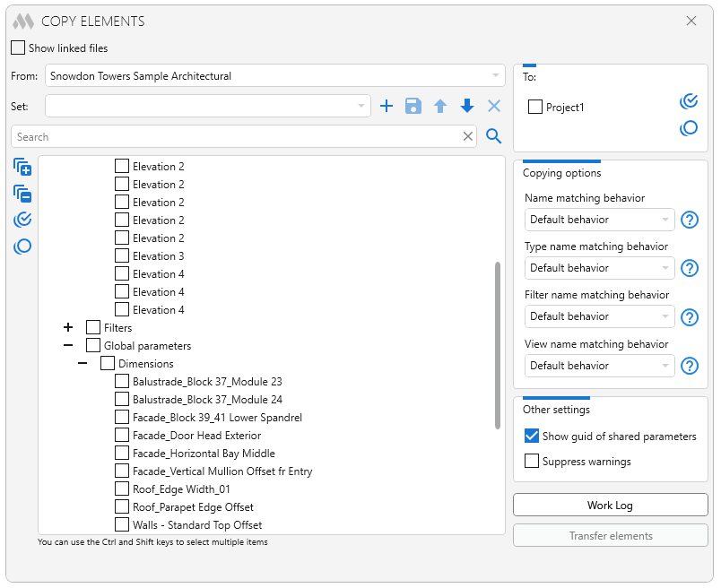This screenshot has width=721, height=588.
Task: Check Balustrade_Block 37_Module 23 checkbox
Action: 121,381
